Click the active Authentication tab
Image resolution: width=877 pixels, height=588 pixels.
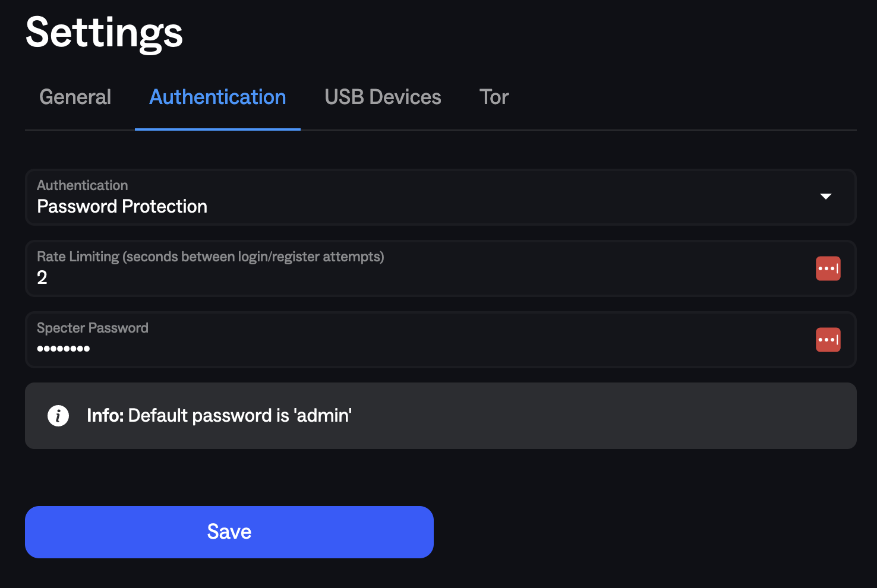click(x=217, y=97)
